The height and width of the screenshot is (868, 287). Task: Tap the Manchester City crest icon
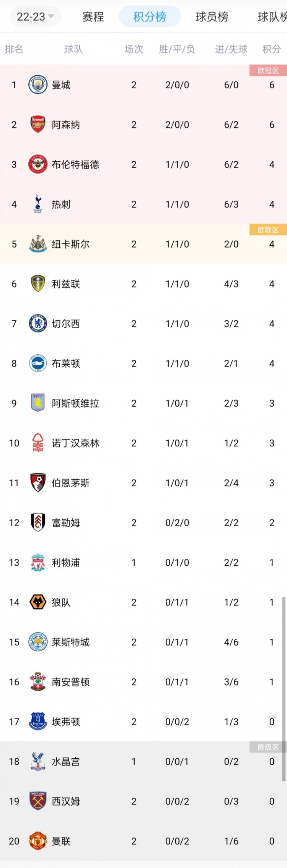pyautogui.click(x=38, y=85)
